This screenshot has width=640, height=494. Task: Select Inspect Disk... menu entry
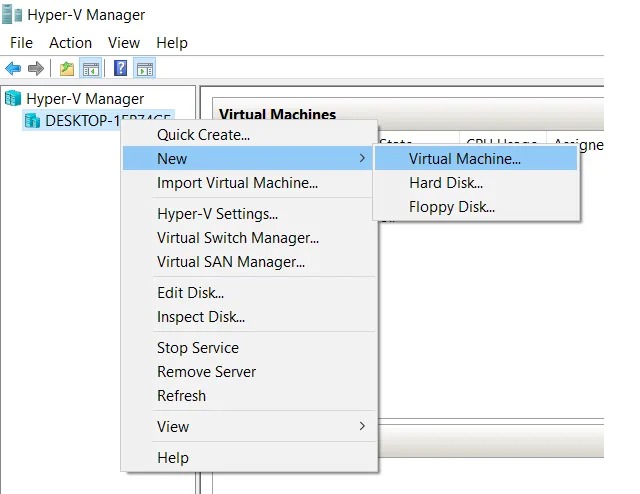coord(247,317)
